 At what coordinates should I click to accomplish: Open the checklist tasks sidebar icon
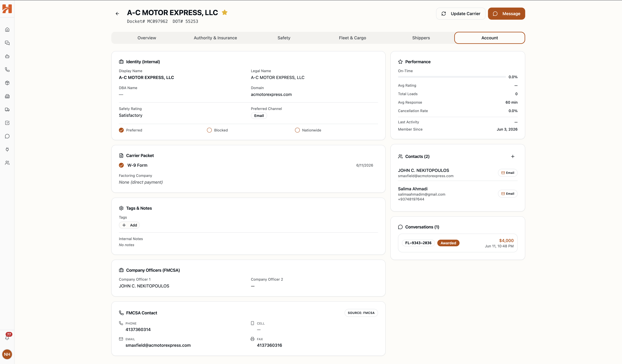tap(7, 123)
